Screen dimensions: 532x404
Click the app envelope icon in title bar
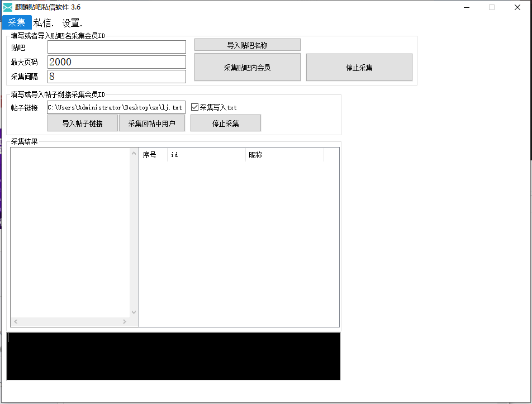(x=7, y=7)
